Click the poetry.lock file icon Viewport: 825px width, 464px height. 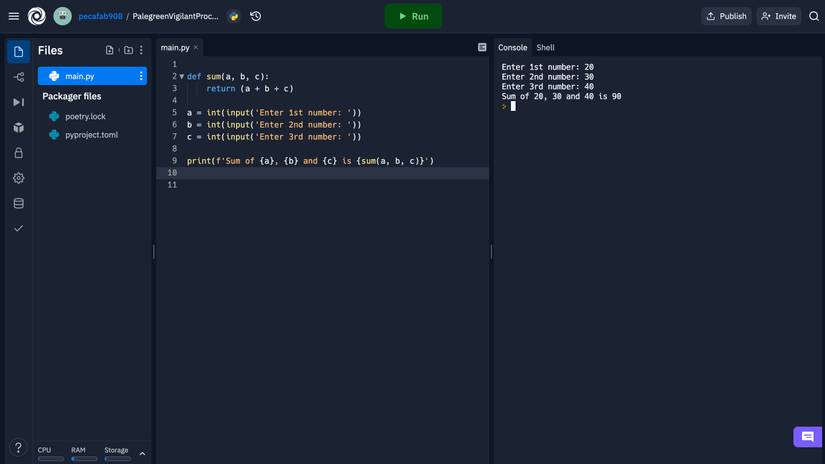[54, 116]
